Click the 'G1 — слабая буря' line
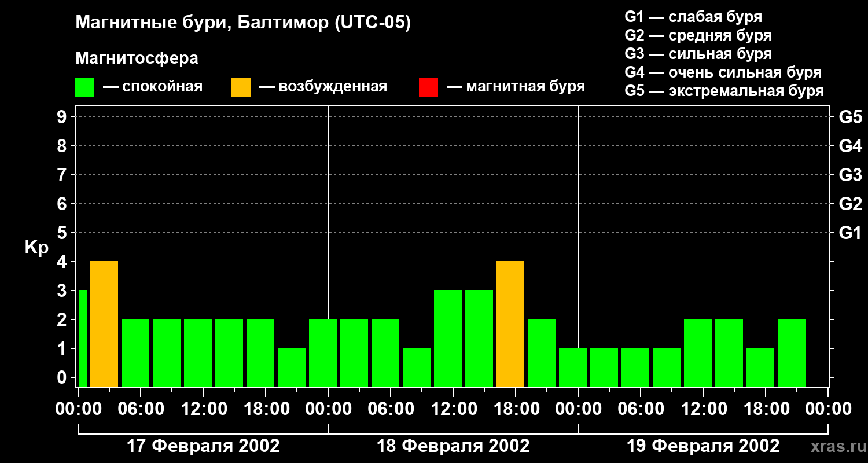The image size is (868, 463). click(693, 17)
